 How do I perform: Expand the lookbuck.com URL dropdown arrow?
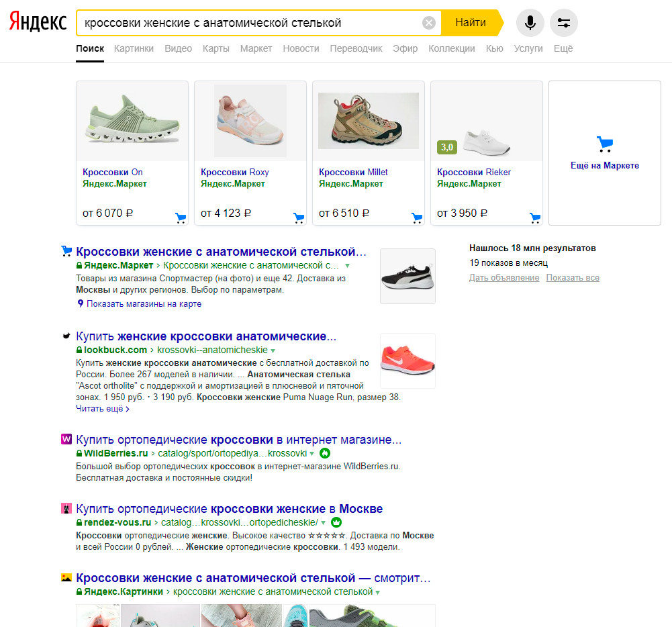(273, 350)
